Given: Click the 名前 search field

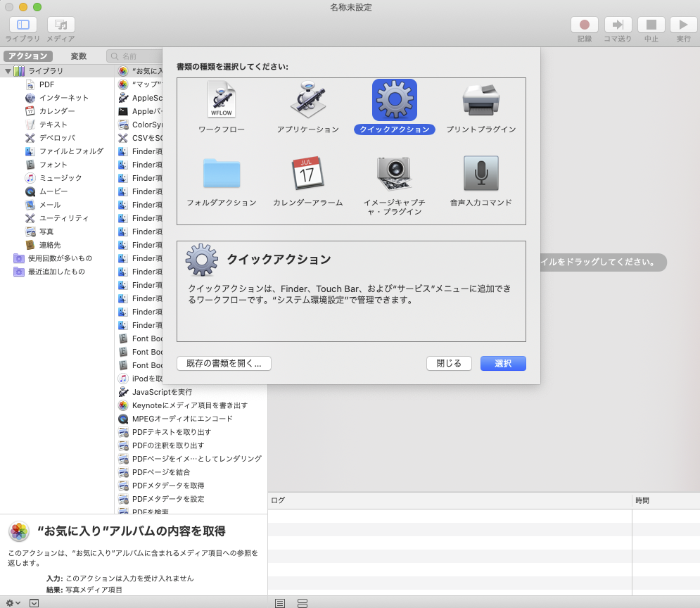Looking at the screenshot, I should tap(134, 56).
